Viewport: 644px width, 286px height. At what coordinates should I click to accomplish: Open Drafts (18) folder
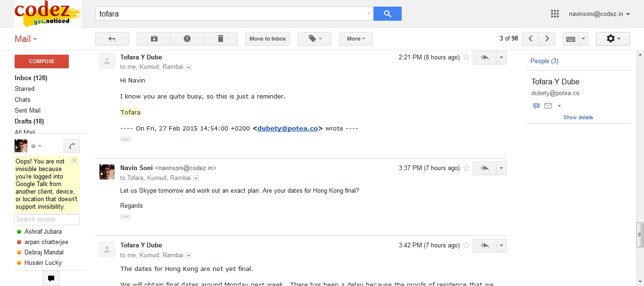pos(29,121)
